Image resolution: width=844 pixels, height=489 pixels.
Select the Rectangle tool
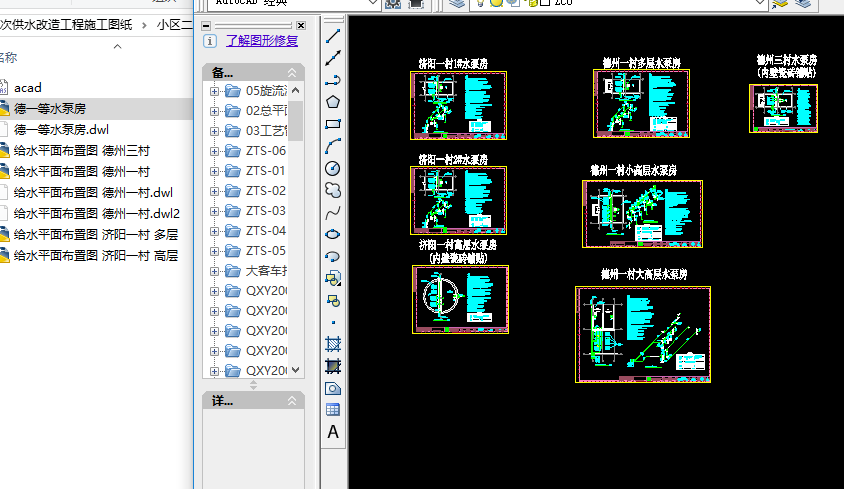click(333, 124)
